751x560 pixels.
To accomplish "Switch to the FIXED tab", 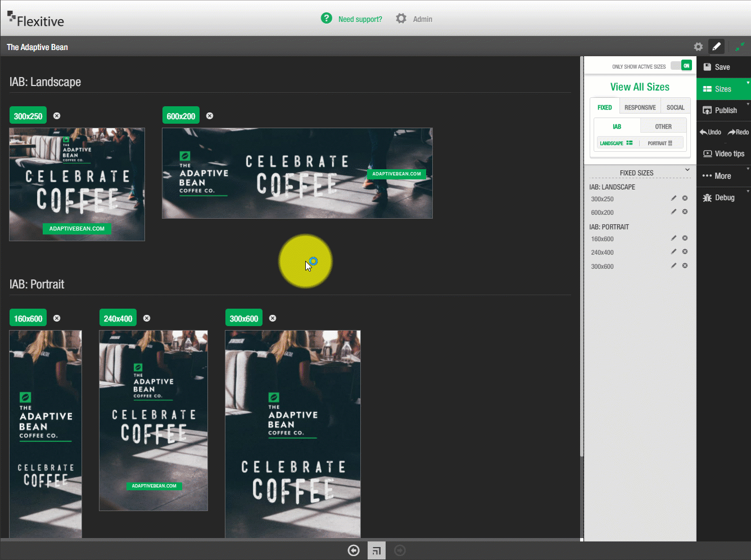I will [605, 107].
